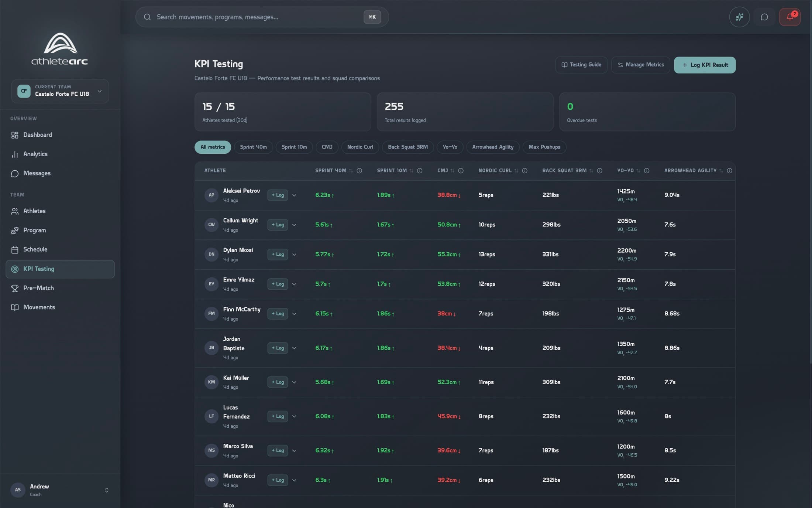Expand Jordan Baptiste's row chevron
The image size is (812, 508).
coord(294,348)
